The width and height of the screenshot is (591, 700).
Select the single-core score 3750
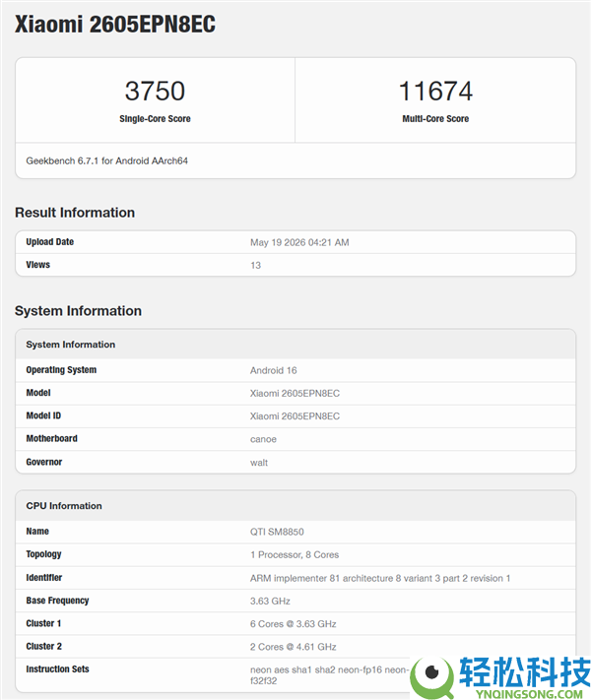155,92
